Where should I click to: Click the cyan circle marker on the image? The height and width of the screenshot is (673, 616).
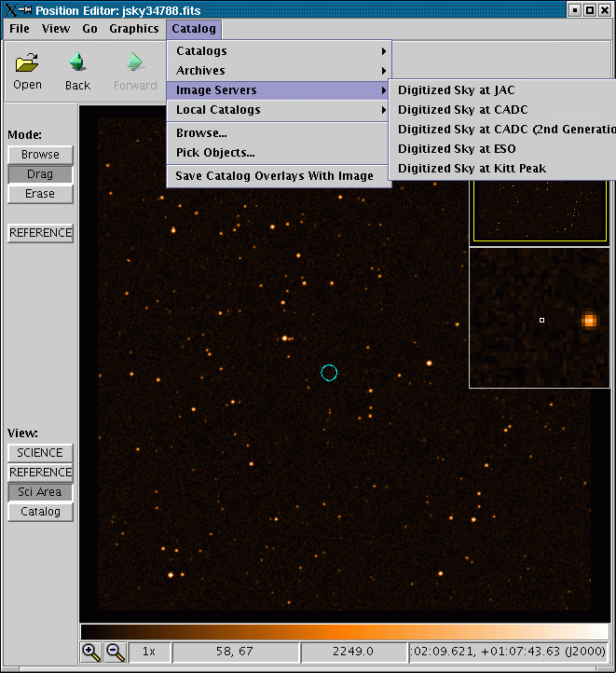click(x=328, y=373)
